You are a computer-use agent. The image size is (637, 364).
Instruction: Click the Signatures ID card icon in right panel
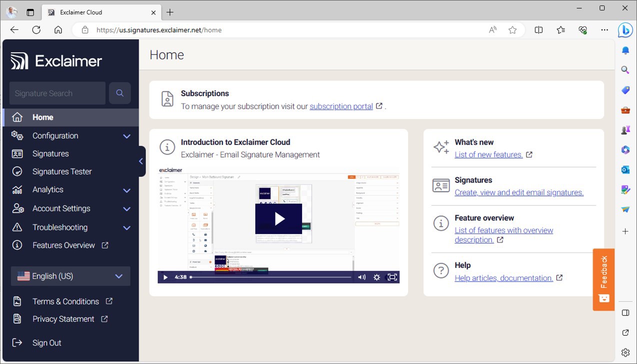(x=441, y=185)
